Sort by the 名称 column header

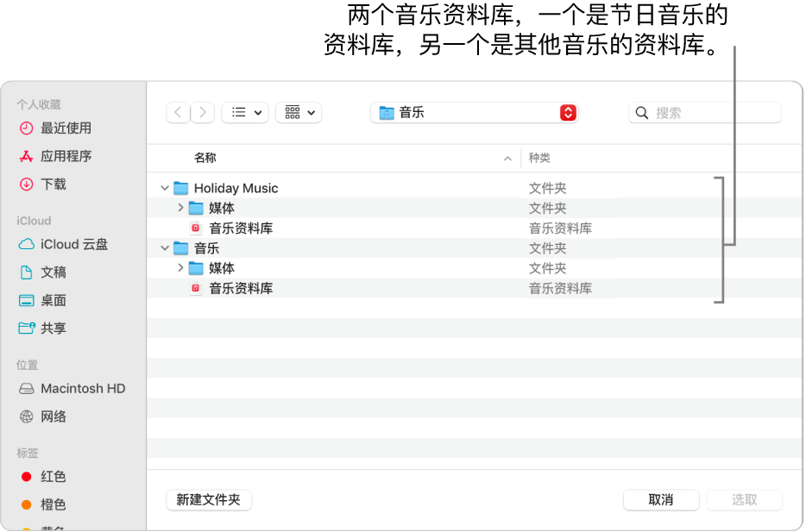[205, 158]
